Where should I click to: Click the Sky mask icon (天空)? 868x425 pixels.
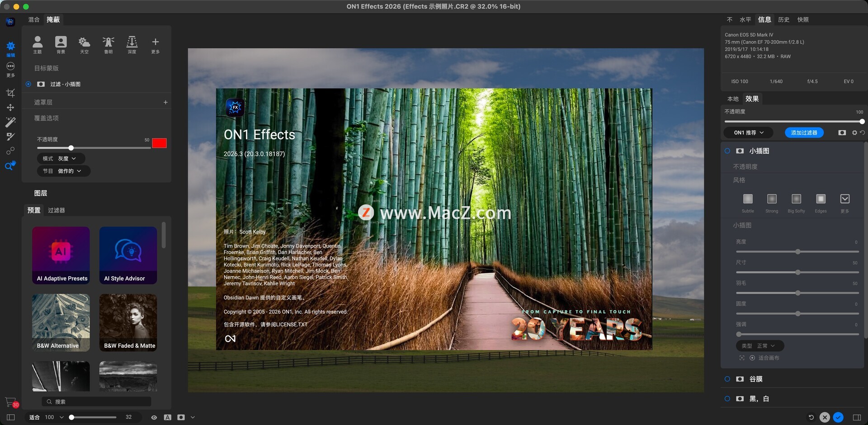point(84,44)
